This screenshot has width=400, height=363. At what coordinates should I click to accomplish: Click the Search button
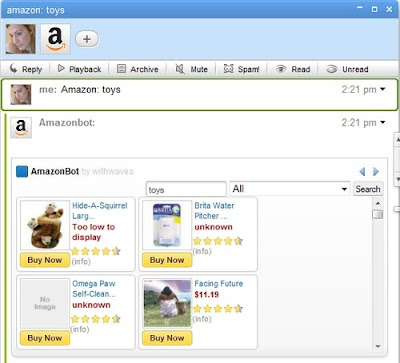pyautogui.click(x=368, y=189)
